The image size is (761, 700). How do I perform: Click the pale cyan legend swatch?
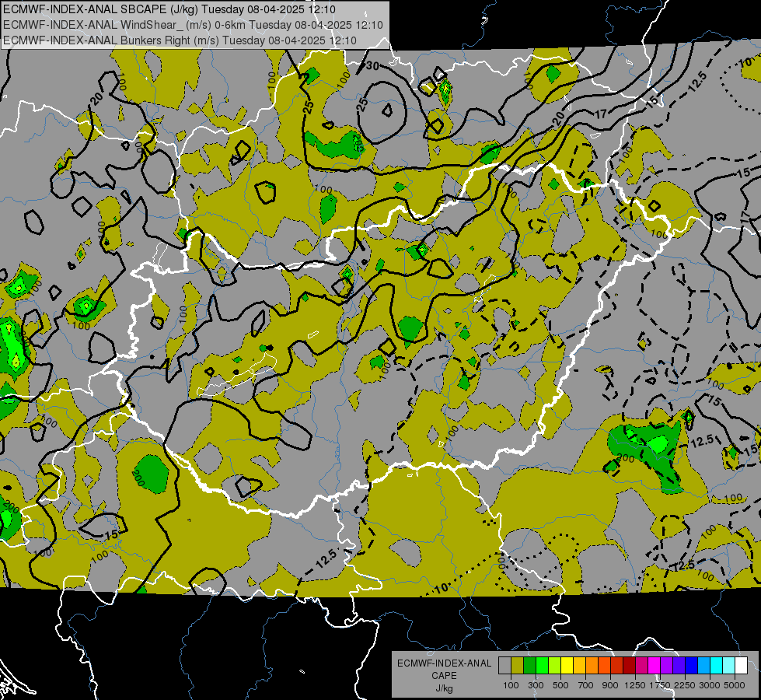(x=728, y=665)
